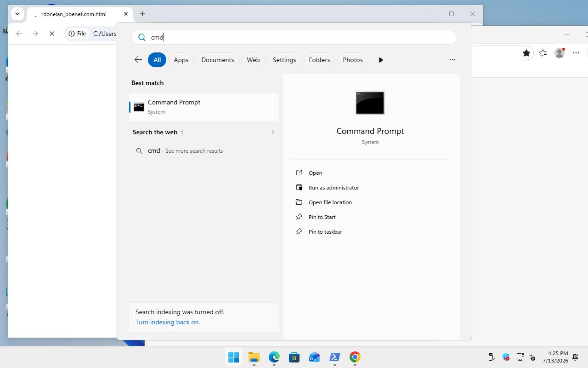
Task: Close the rdonelan_pbenet.com.html tab
Action: 126,14
